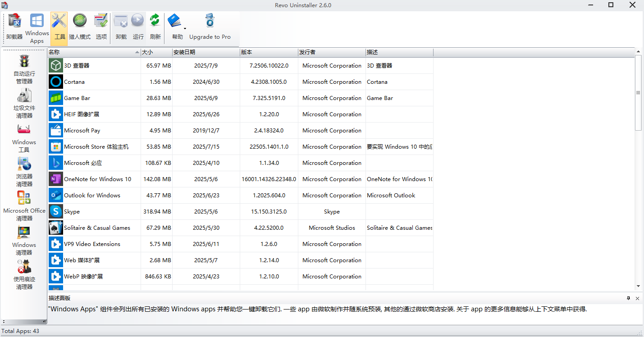Select the Outlook for Windows icon
644x337 pixels.
click(x=56, y=196)
